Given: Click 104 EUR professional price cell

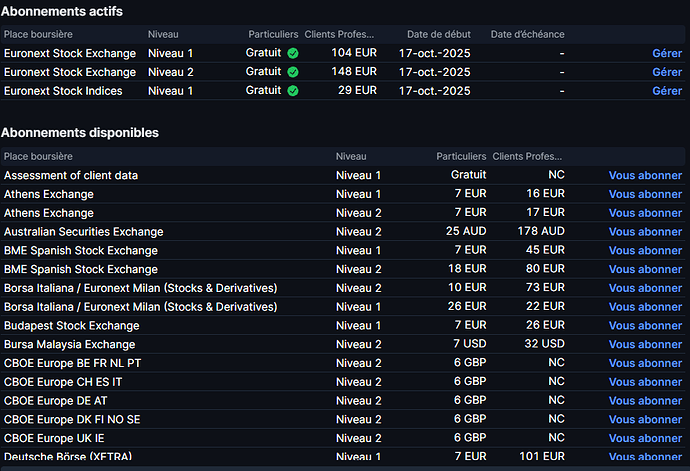Looking at the screenshot, I should pos(354,53).
